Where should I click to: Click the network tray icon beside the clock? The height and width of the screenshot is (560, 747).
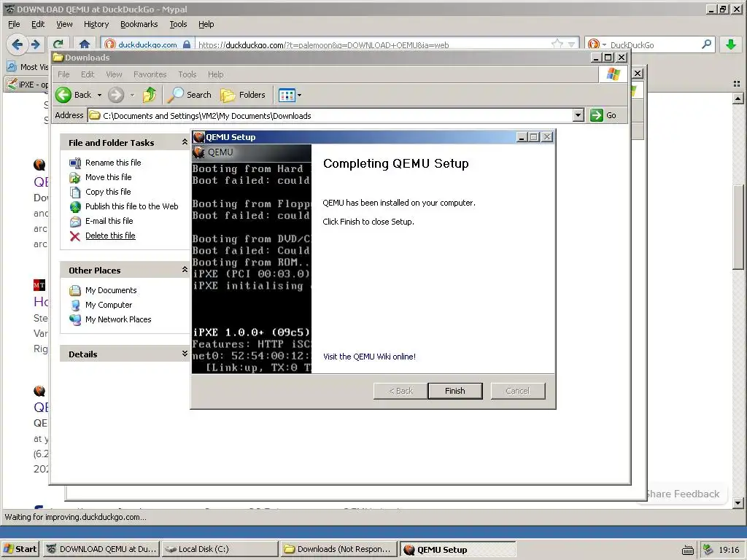click(x=708, y=550)
